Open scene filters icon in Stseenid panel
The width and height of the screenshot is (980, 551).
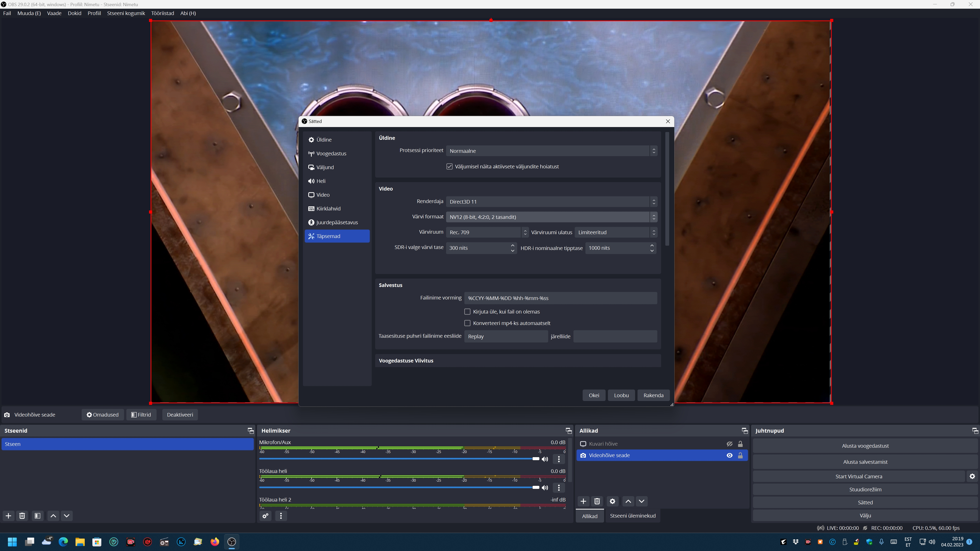point(37,516)
